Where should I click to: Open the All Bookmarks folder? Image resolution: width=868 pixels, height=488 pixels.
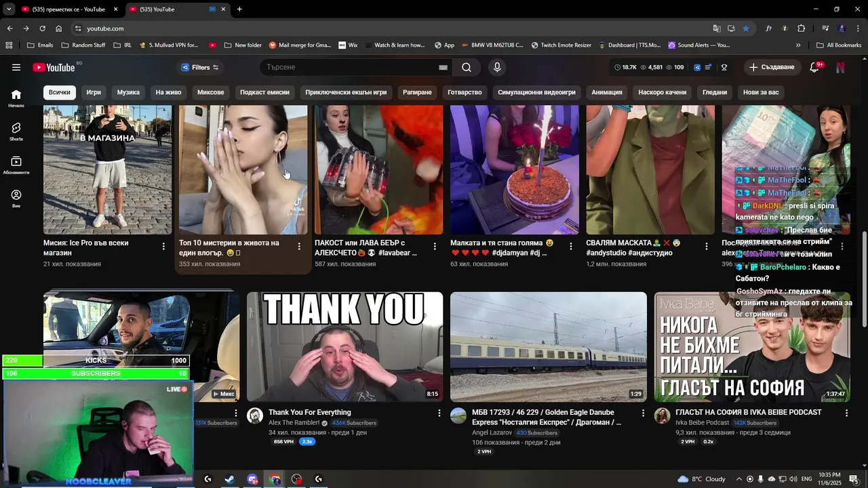pos(839,45)
